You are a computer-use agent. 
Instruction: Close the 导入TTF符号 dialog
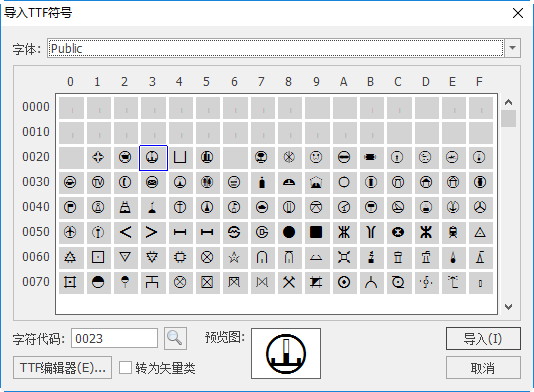[x=518, y=13]
